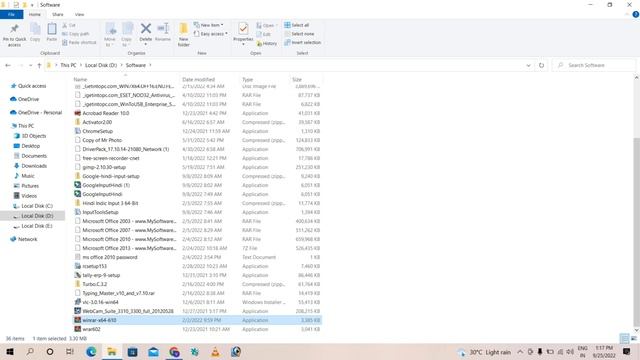Sort by the Name column header

pyautogui.click(x=80, y=79)
